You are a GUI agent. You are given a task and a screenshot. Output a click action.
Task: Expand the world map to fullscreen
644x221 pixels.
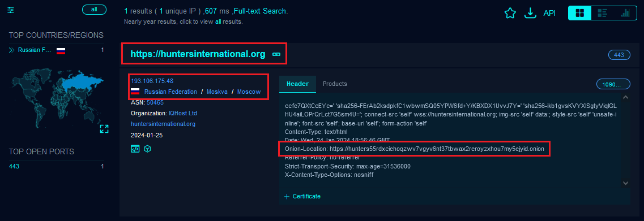pyautogui.click(x=104, y=129)
